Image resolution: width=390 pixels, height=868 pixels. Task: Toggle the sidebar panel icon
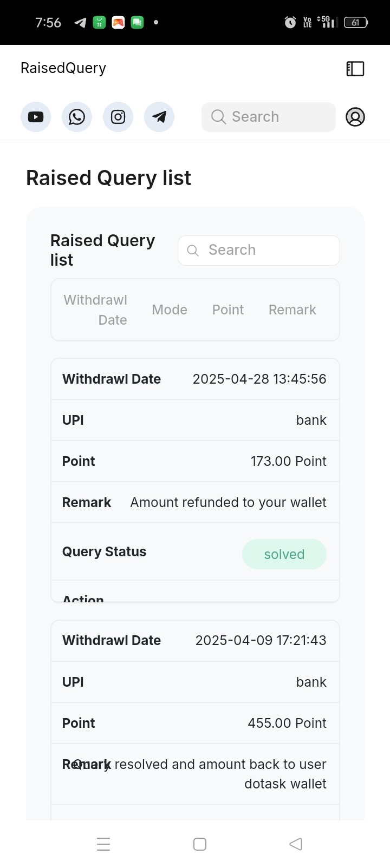point(355,69)
